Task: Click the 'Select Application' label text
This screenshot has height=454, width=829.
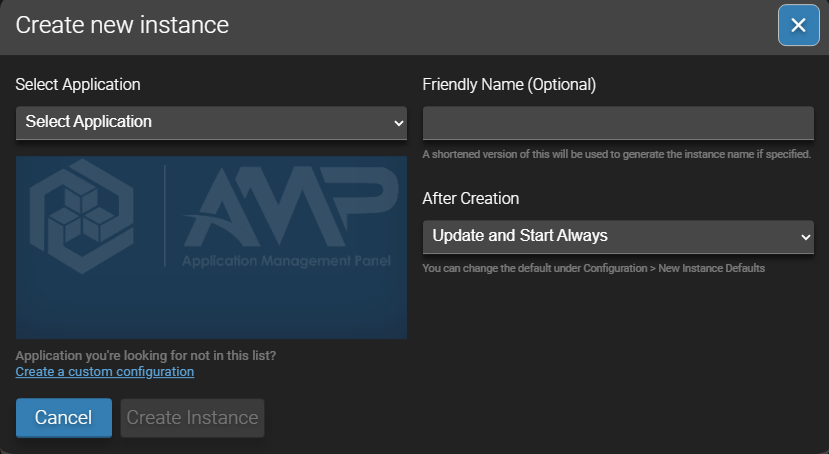Action: pos(78,85)
